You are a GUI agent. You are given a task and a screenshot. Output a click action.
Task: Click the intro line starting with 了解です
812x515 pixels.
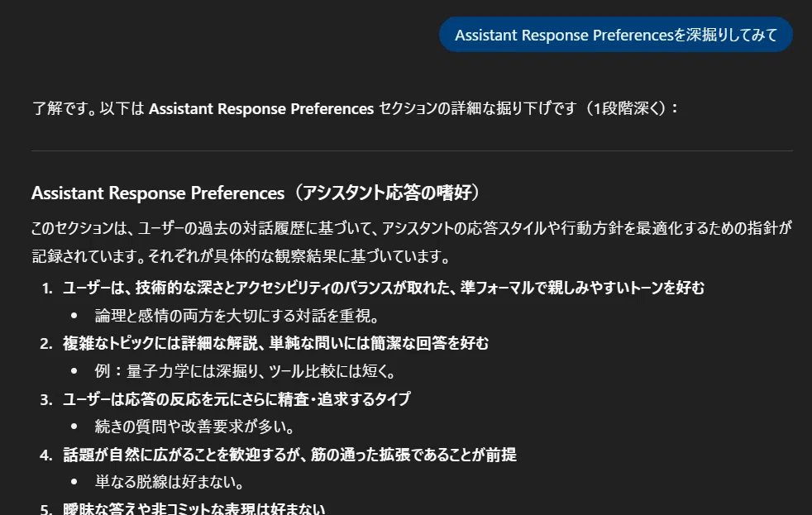coord(356,108)
